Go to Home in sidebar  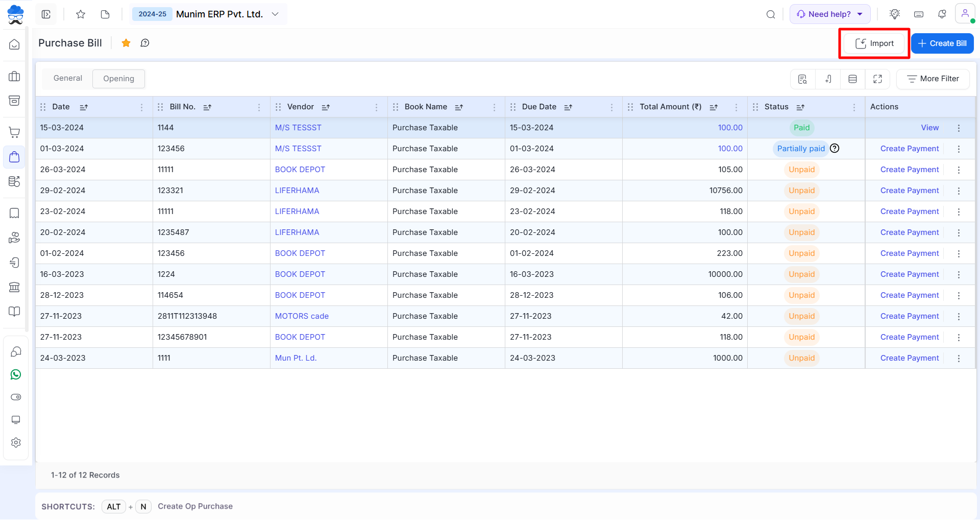[x=14, y=44]
